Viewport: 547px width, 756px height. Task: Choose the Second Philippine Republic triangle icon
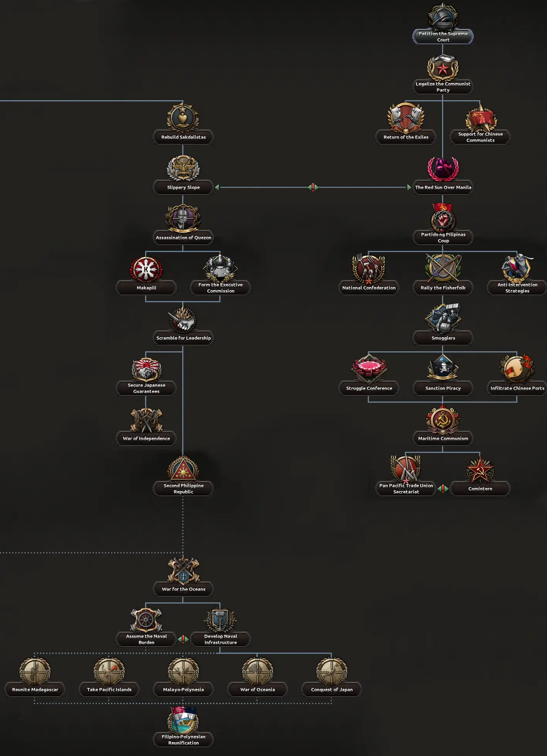(183, 469)
